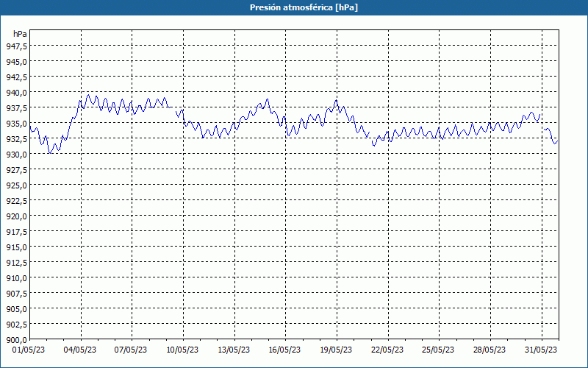Select the 920,0 y-axis label
The height and width of the screenshot is (368, 588).
click(16, 216)
